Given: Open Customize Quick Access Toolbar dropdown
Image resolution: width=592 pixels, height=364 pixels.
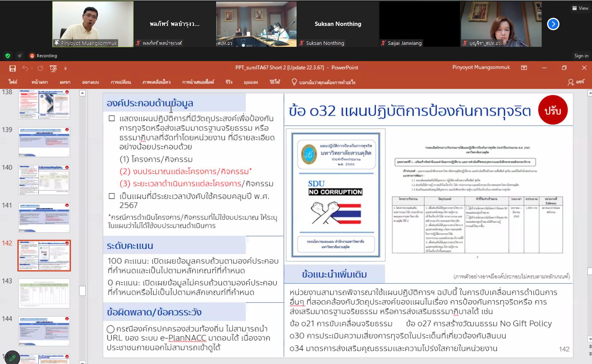Looking at the screenshot, I should point(65,68).
